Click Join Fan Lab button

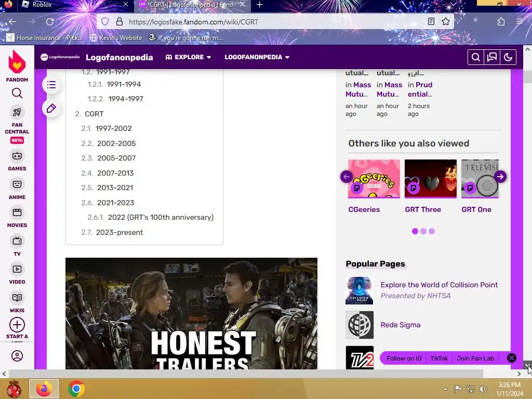(475, 358)
